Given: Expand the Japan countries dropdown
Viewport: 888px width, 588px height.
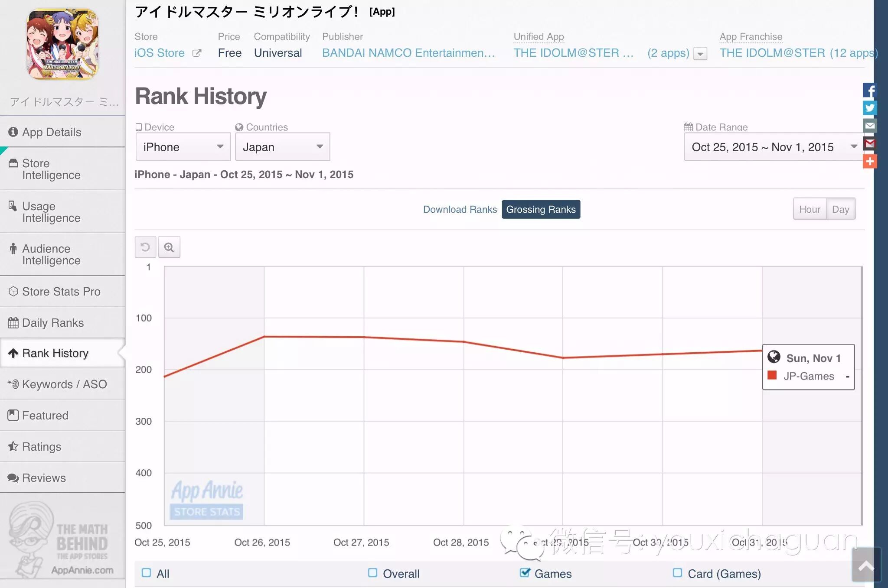Looking at the screenshot, I should pyautogui.click(x=282, y=147).
